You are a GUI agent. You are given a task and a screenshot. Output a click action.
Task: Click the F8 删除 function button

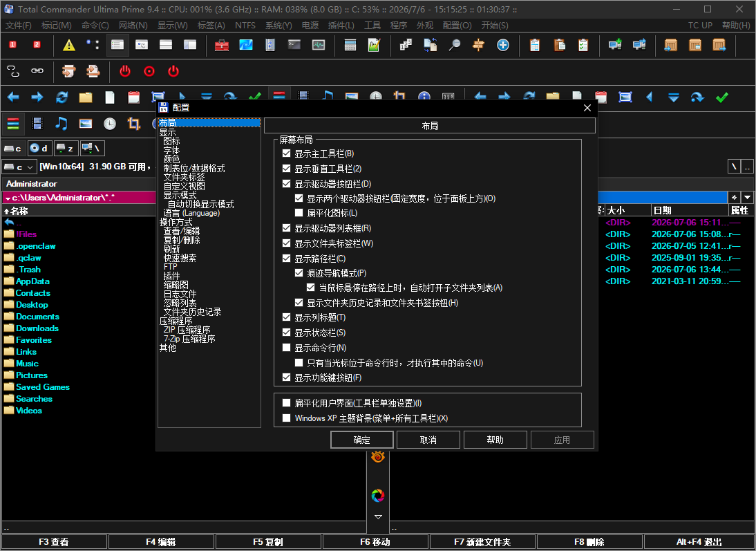(589, 542)
